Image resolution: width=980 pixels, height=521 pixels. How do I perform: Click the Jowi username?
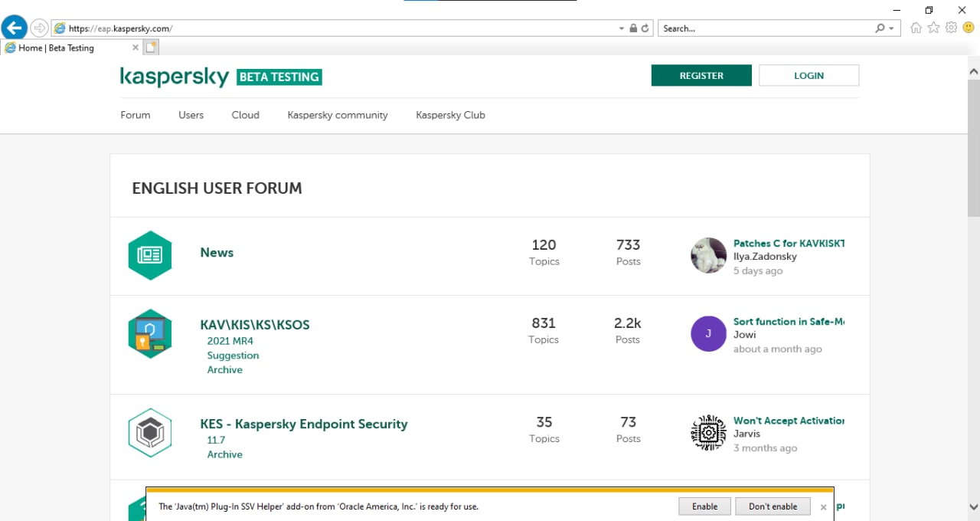(745, 335)
